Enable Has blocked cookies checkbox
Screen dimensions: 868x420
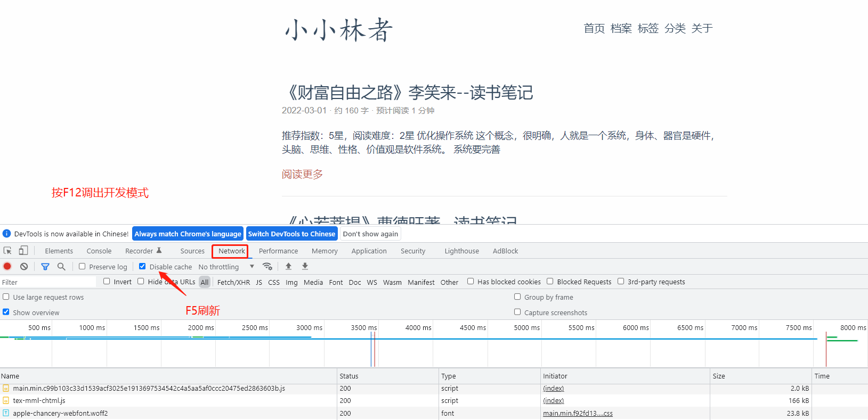[x=470, y=281]
